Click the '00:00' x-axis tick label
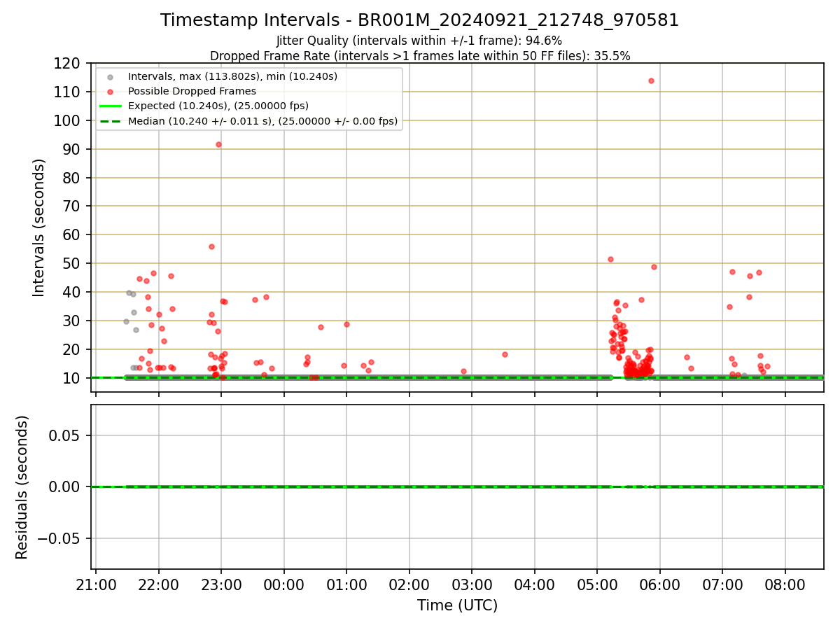 pos(284,584)
